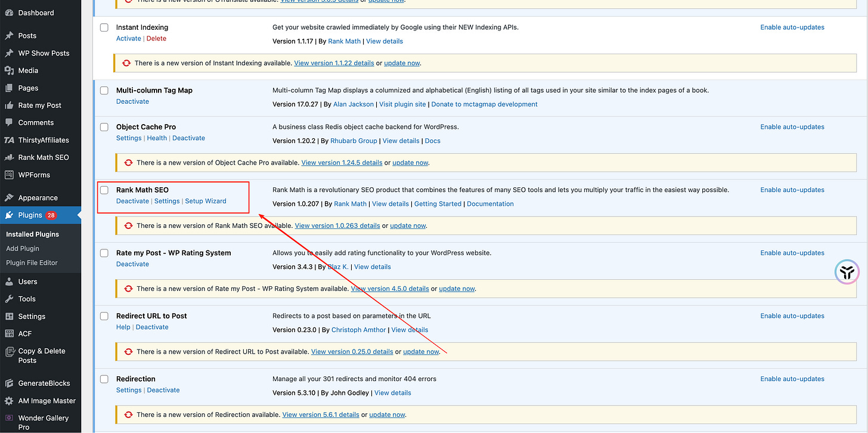Click the Wonder Gallery Pro icon
Image resolution: width=868 pixels, height=433 pixels.
pyautogui.click(x=9, y=418)
